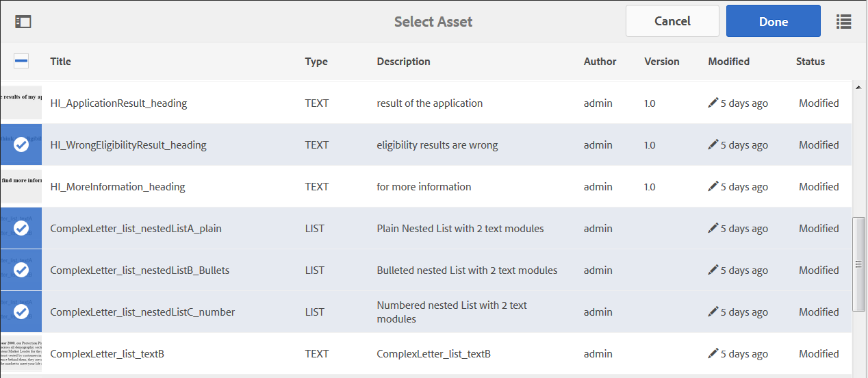The height and width of the screenshot is (378, 868).
Task: Click pencil icon in HI_MoreInformation_heading row
Action: pyautogui.click(x=713, y=187)
